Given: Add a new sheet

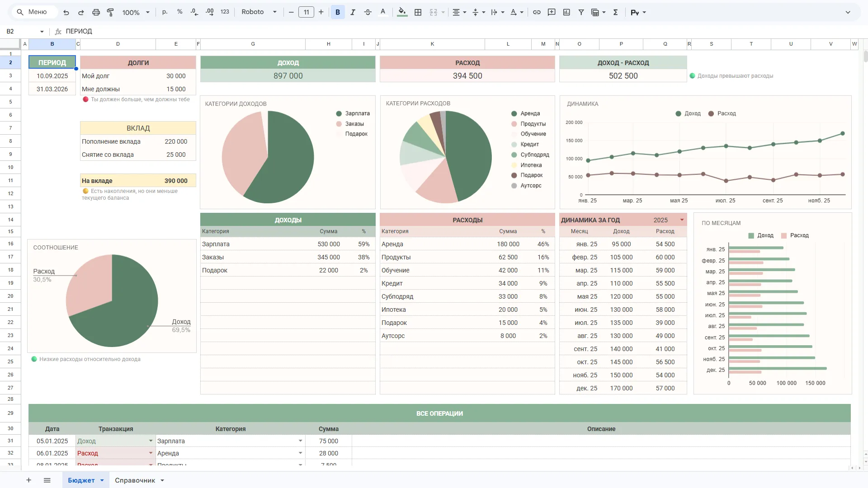Looking at the screenshot, I should [28, 480].
